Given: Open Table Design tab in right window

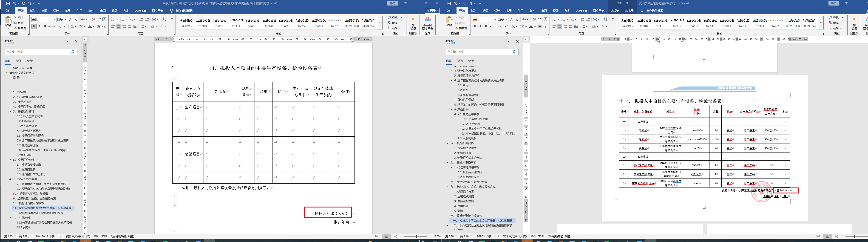Looking at the screenshot, I should coord(615,11).
